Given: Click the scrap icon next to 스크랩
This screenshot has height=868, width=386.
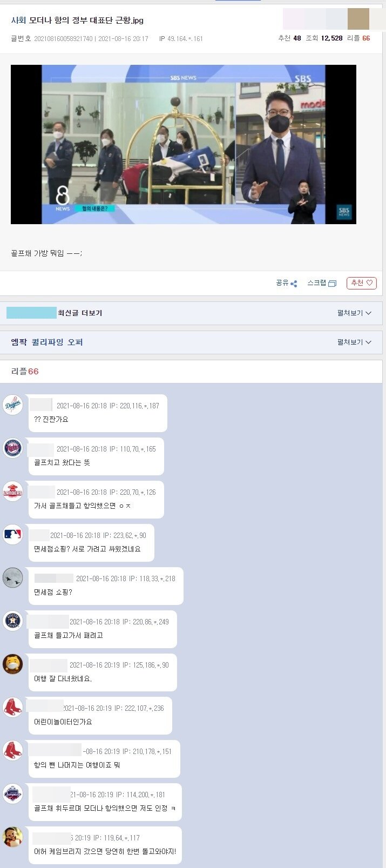Looking at the screenshot, I should click(x=332, y=284).
